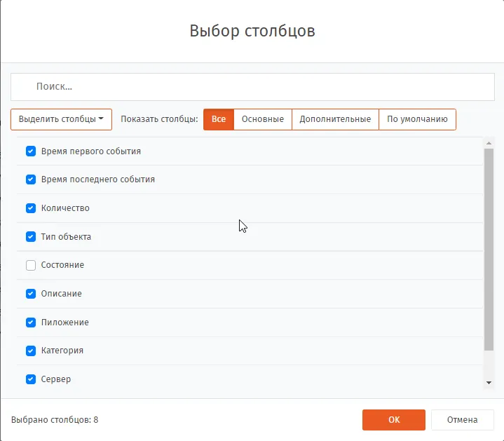This screenshot has width=504, height=441.
Task: Click the Поиск search field
Action: click(x=252, y=87)
